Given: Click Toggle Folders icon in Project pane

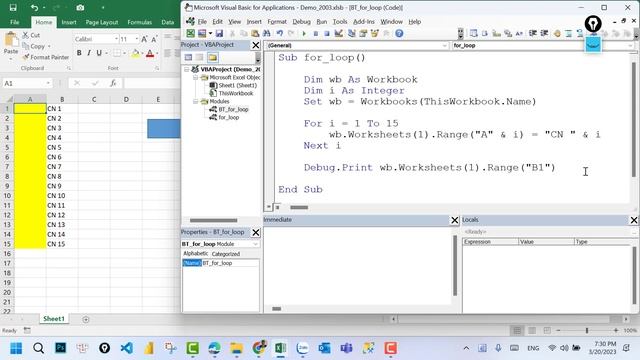Looking at the screenshot, I should point(212,58).
